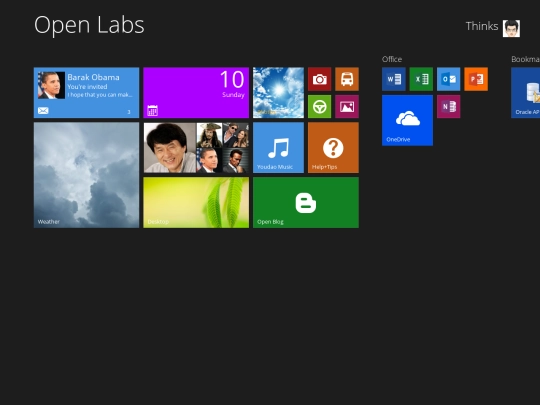Open the Desktop tile
Image resolution: width=540 pixels, height=405 pixels.
196,202
